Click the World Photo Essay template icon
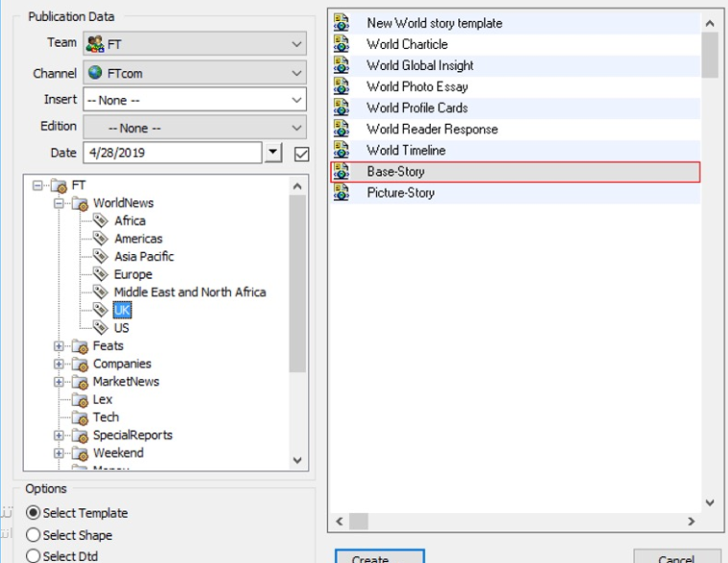 coord(341,86)
